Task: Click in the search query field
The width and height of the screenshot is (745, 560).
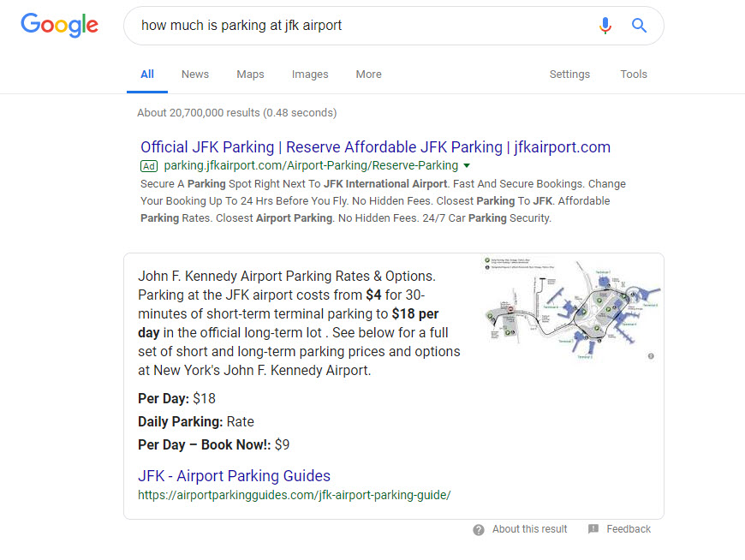Action: [x=360, y=26]
